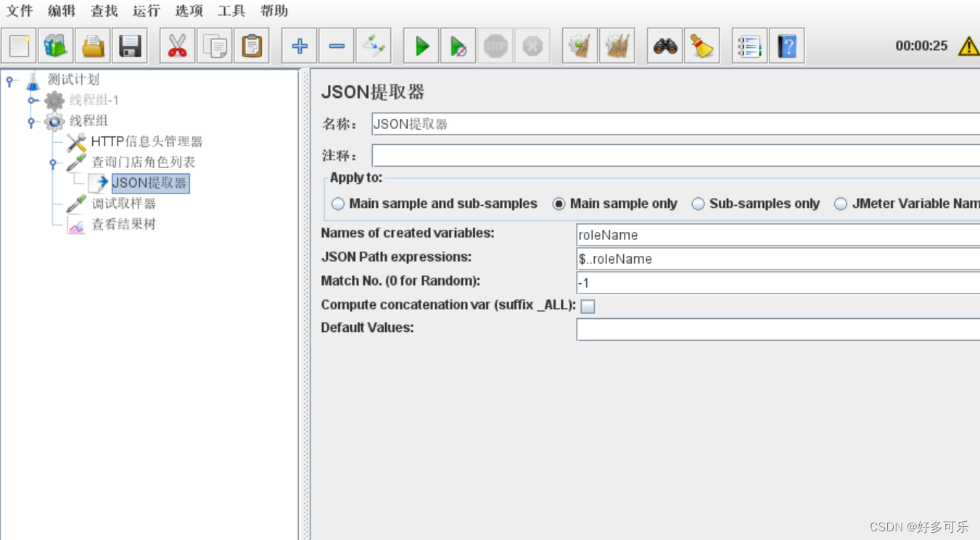Click the Search binoculars icon
The width and height of the screenshot is (980, 540).
[665, 46]
